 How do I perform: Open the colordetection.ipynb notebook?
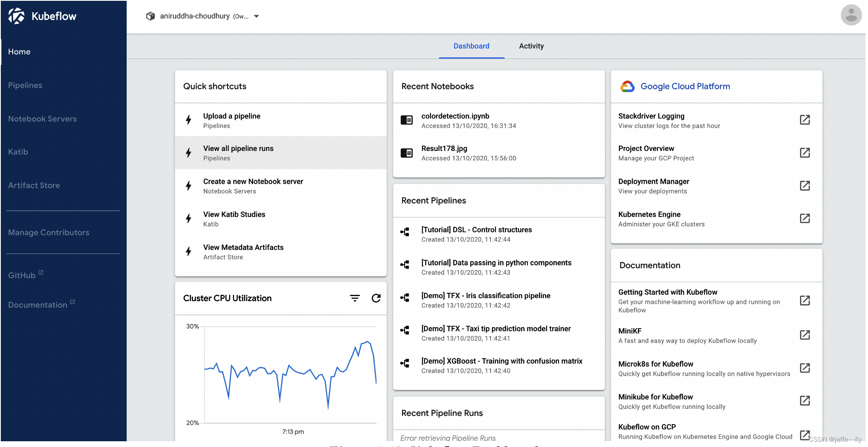[499, 120]
